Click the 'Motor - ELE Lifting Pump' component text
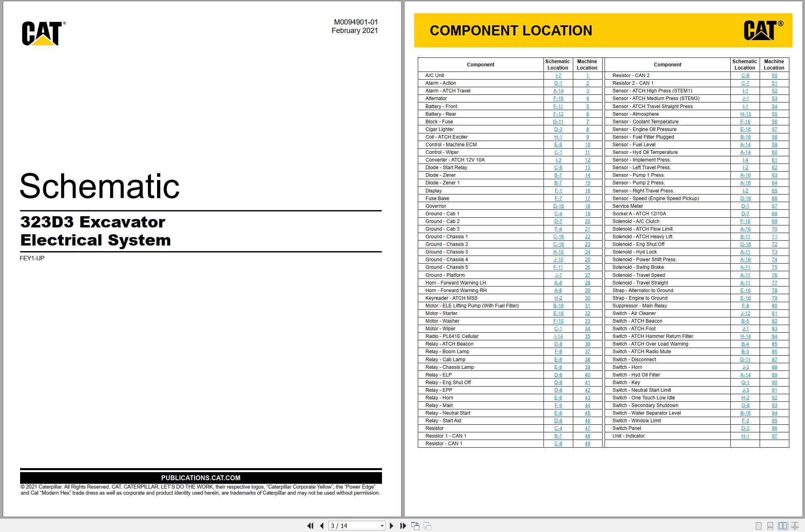The height and width of the screenshot is (532, 805). tap(472, 306)
